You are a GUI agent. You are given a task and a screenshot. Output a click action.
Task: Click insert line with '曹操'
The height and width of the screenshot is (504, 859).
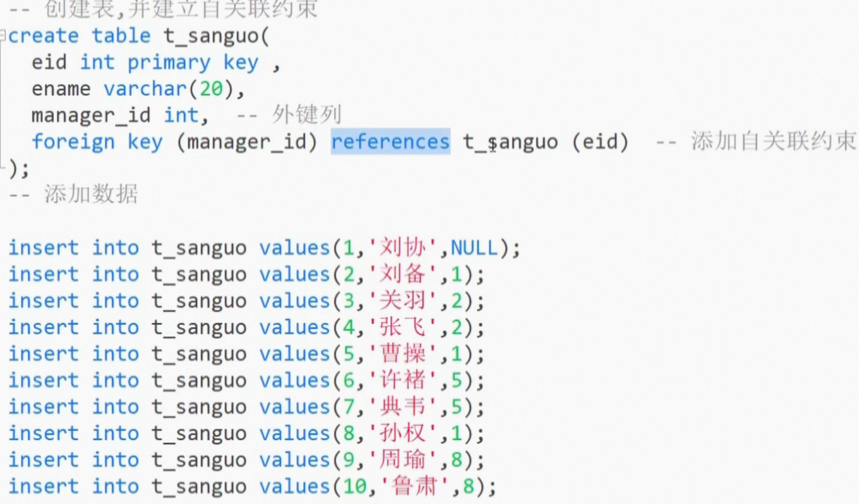click(x=246, y=354)
